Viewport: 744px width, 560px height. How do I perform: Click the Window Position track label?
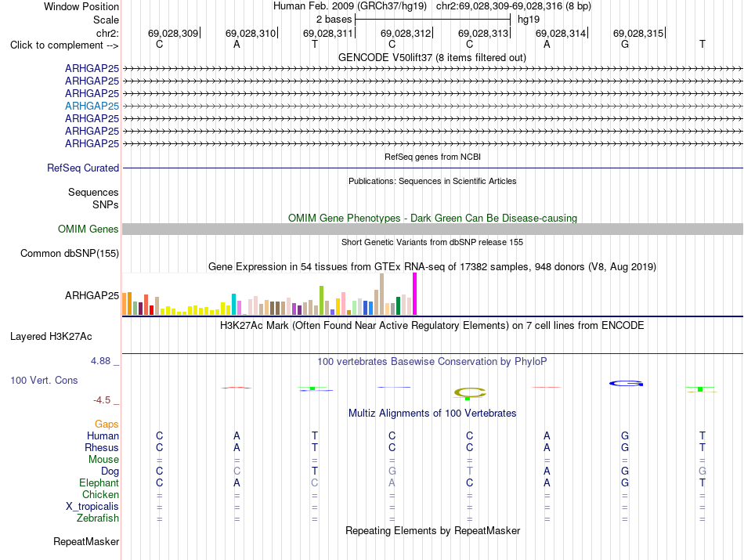pos(81,6)
